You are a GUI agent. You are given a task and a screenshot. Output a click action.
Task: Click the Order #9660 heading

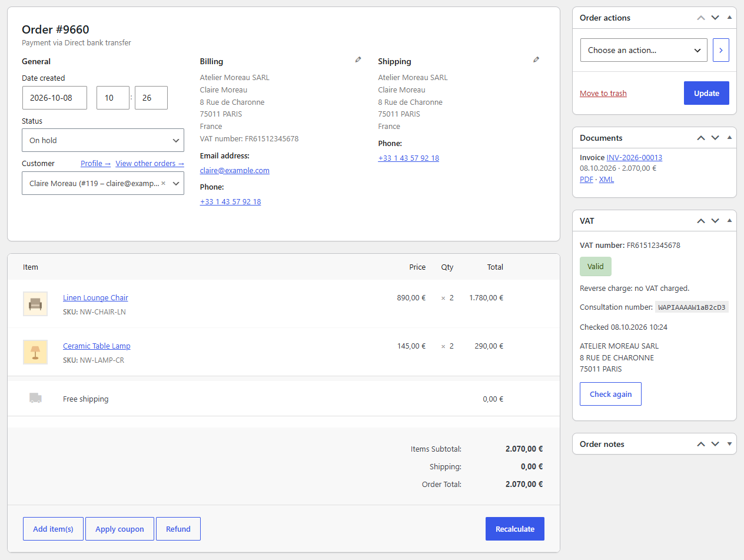(x=55, y=29)
